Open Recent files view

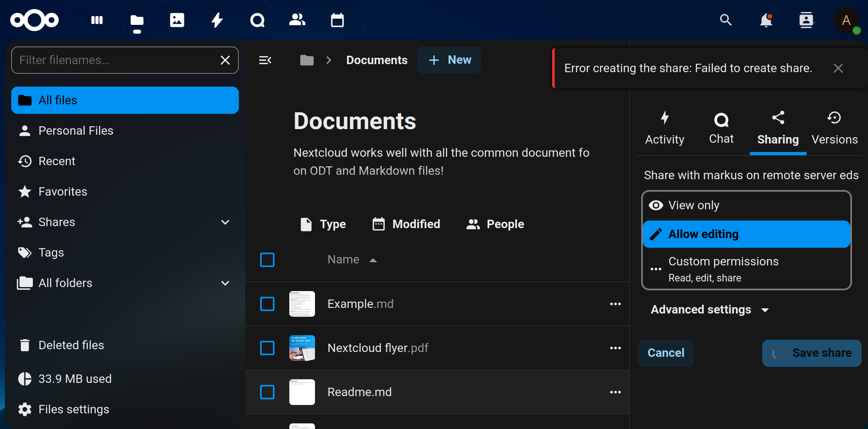pos(125,161)
